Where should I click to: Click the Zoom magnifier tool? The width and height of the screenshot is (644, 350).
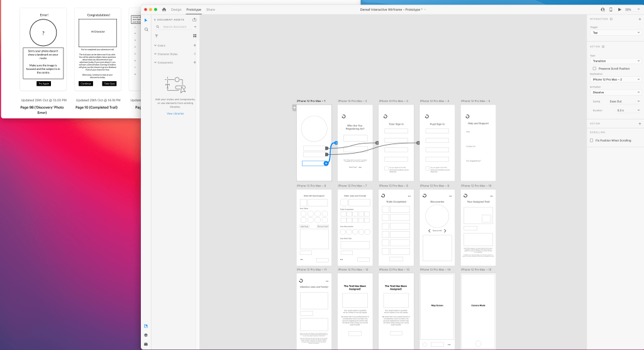pos(147,29)
